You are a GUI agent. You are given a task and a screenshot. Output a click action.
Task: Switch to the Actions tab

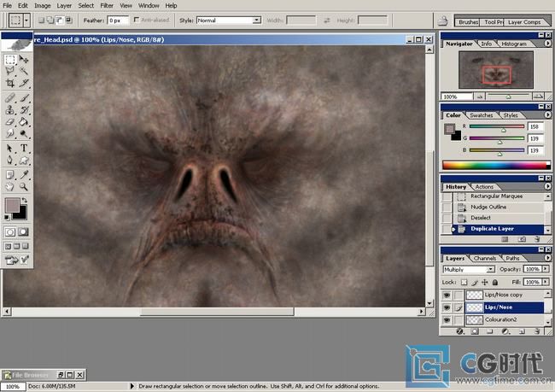[484, 187]
